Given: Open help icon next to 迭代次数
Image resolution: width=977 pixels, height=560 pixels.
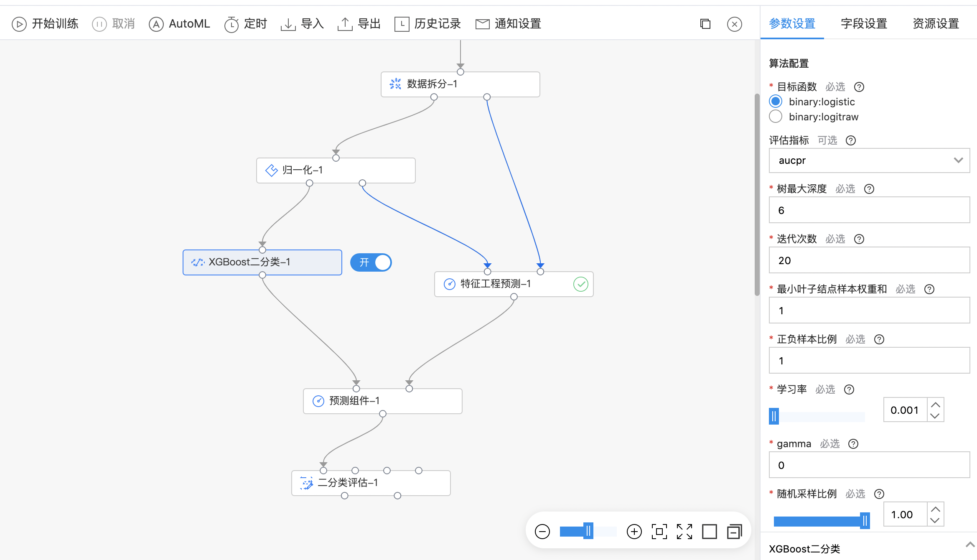Looking at the screenshot, I should tap(859, 239).
